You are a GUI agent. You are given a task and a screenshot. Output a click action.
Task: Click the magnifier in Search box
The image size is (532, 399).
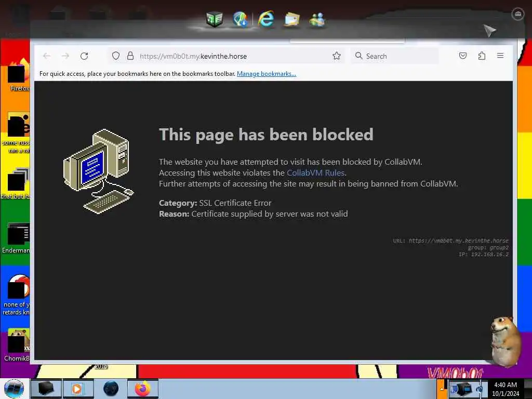(x=358, y=56)
